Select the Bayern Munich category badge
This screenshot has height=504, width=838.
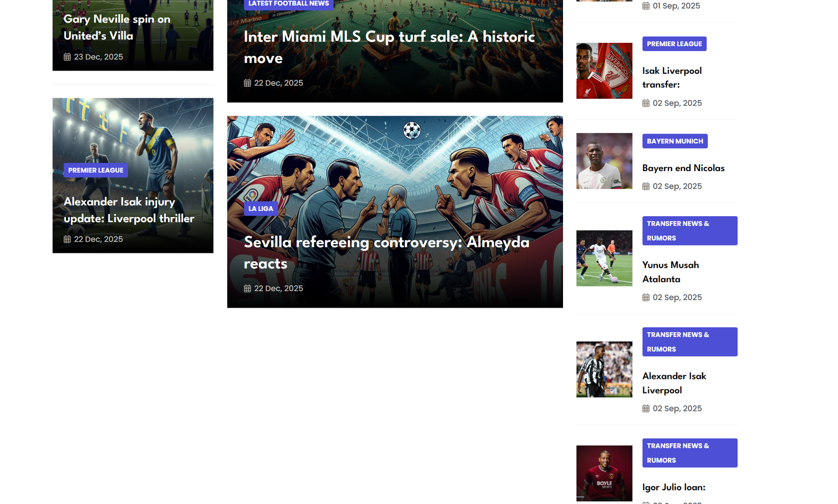pyautogui.click(x=675, y=141)
